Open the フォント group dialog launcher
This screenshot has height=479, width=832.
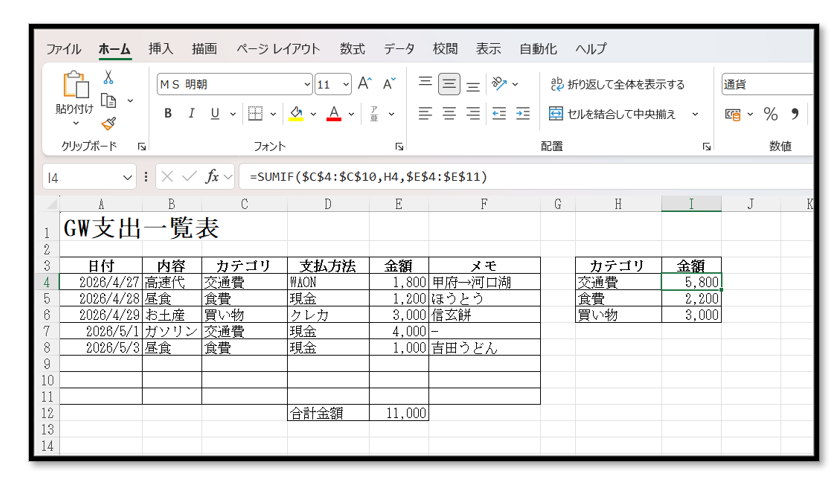pyautogui.click(x=399, y=146)
